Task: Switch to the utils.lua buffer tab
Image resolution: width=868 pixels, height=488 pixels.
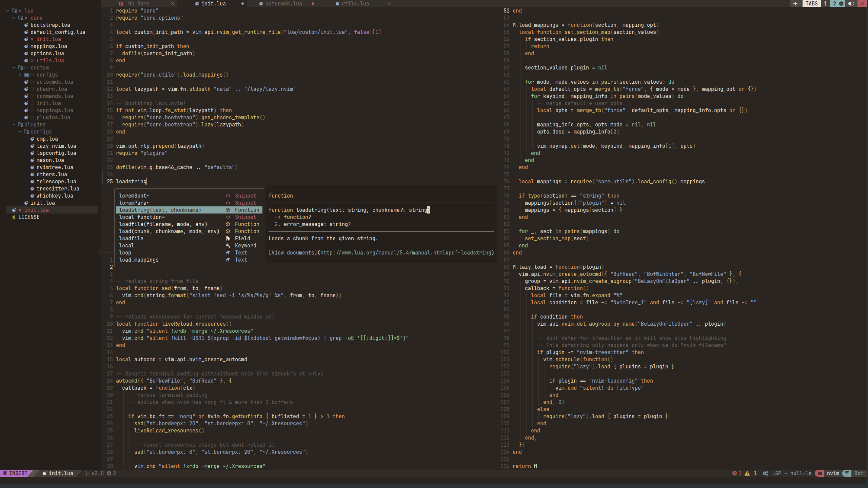Action: [355, 3]
